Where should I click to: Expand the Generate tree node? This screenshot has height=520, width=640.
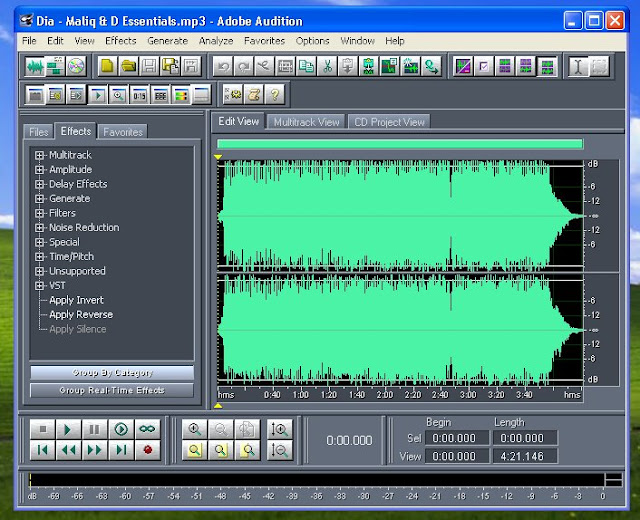[40, 198]
